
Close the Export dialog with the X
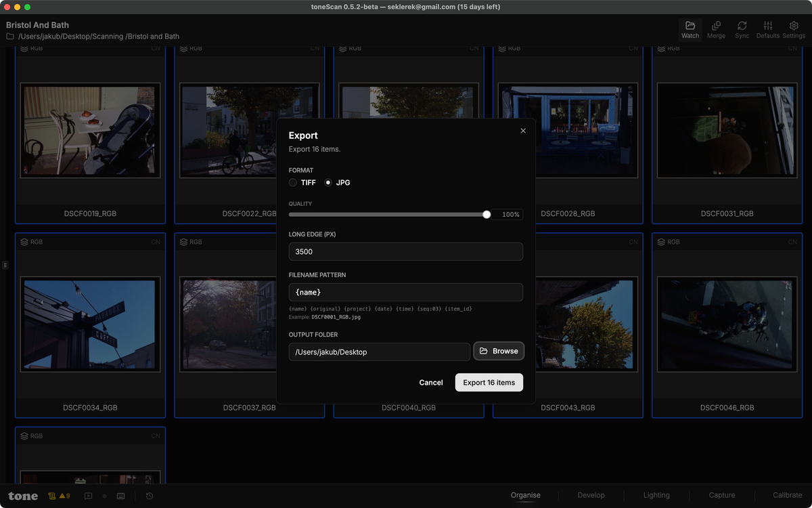(x=523, y=131)
